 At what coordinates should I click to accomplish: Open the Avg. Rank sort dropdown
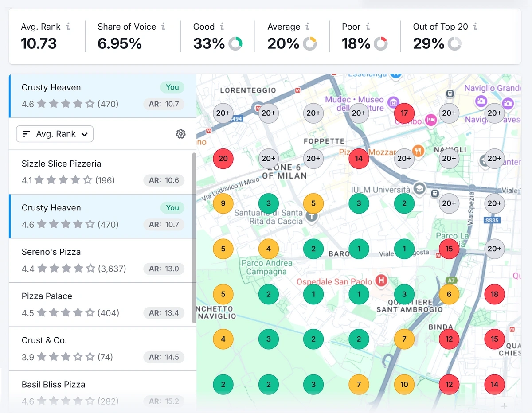pos(55,134)
